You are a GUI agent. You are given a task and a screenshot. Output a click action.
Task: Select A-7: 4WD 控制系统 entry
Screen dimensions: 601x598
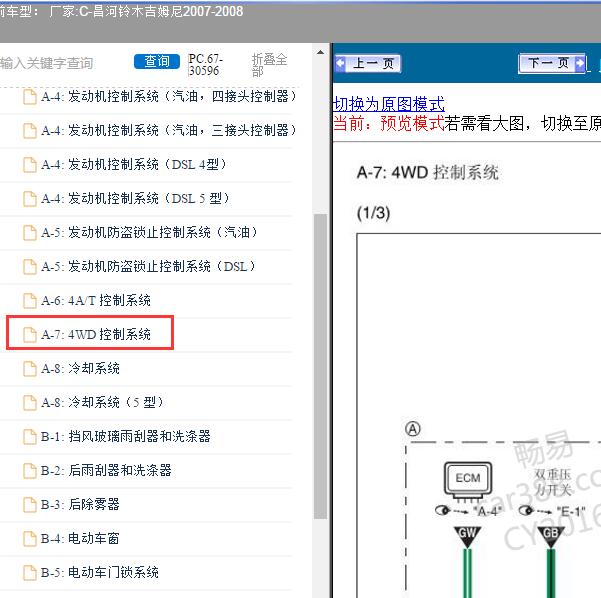click(96, 334)
